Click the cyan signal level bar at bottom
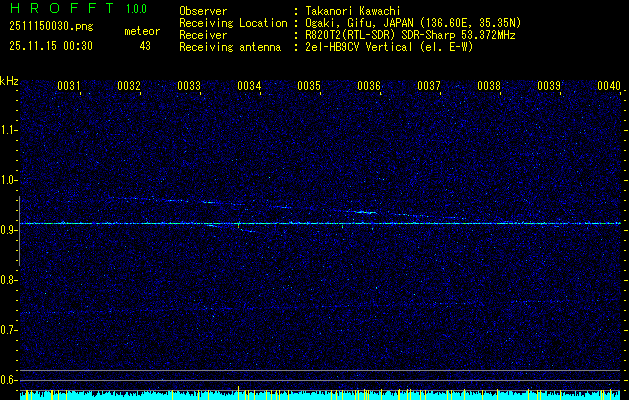The height and width of the screenshot is (400, 629). point(314,396)
